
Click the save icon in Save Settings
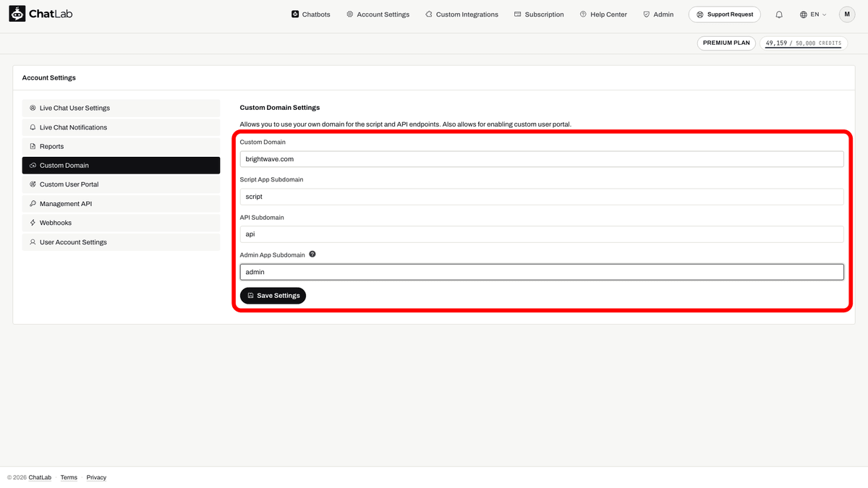(x=250, y=296)
